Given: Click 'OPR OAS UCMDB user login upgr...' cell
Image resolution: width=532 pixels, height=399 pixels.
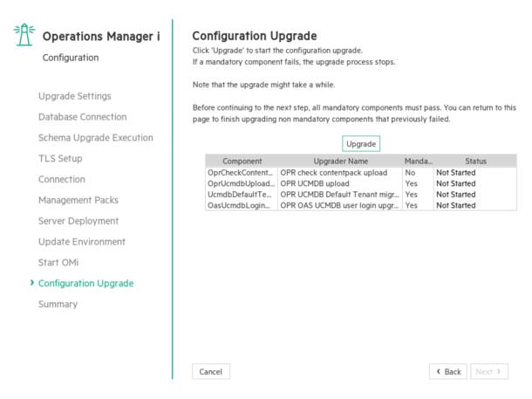Looking at the screenshot, I should [339, 205].
